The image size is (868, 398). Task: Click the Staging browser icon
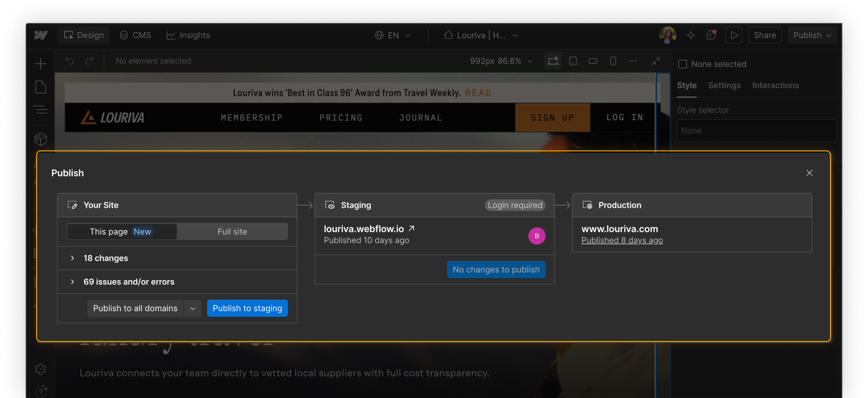330,205
